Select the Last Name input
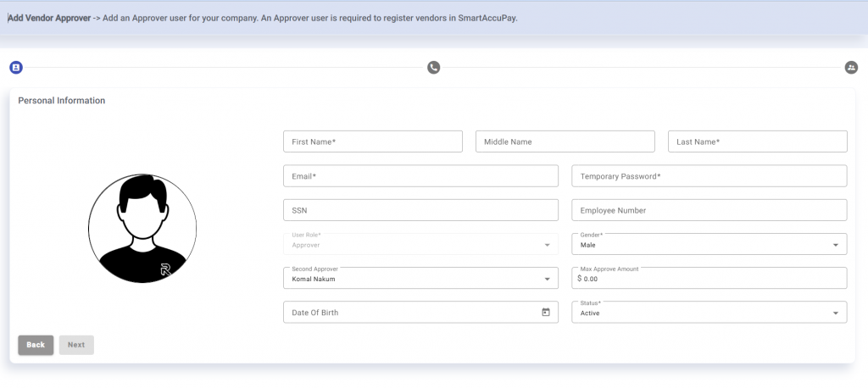This screenshot has width=868, height=388. [757, 141]
